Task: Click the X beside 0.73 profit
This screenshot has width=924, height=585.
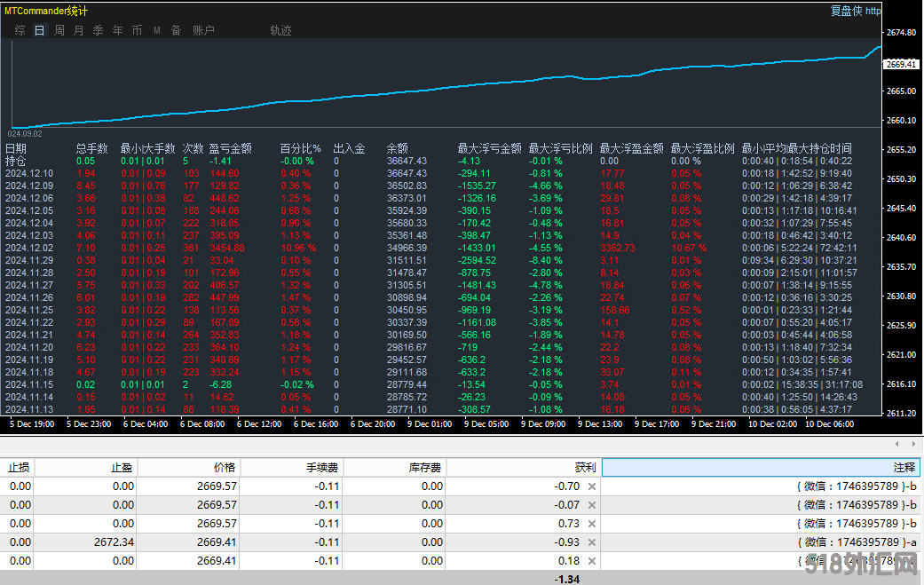Action: (x=592, y=524)
